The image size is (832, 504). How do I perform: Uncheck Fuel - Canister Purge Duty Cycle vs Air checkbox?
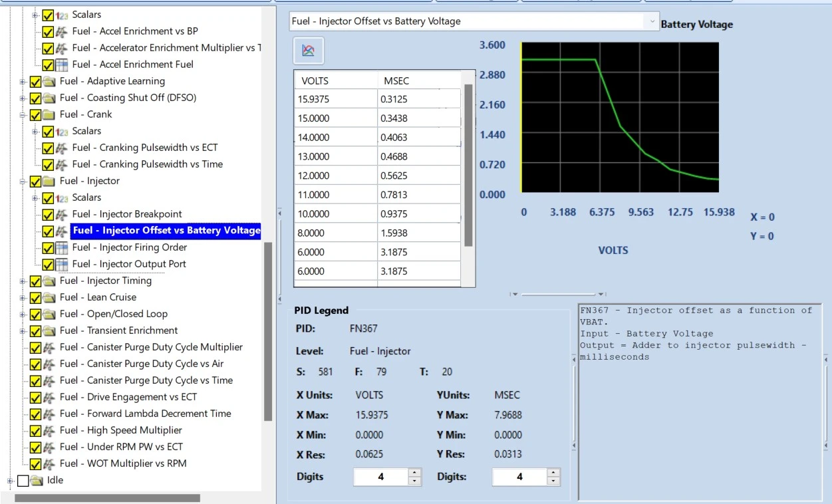(36, 364)
